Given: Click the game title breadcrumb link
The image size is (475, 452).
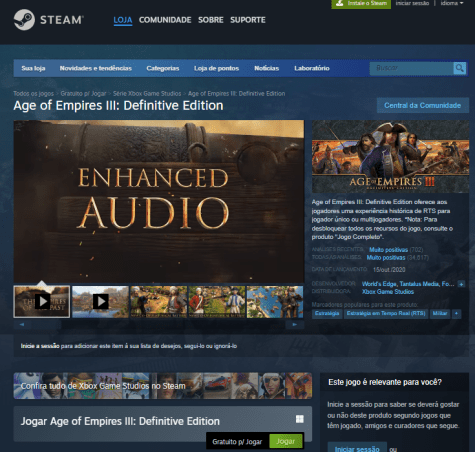Looking at the screenshot, I should [x=236, y=94].
